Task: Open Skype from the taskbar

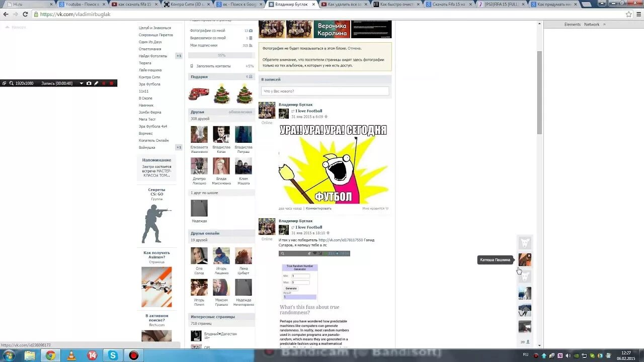Action: (x=113, y=355)
